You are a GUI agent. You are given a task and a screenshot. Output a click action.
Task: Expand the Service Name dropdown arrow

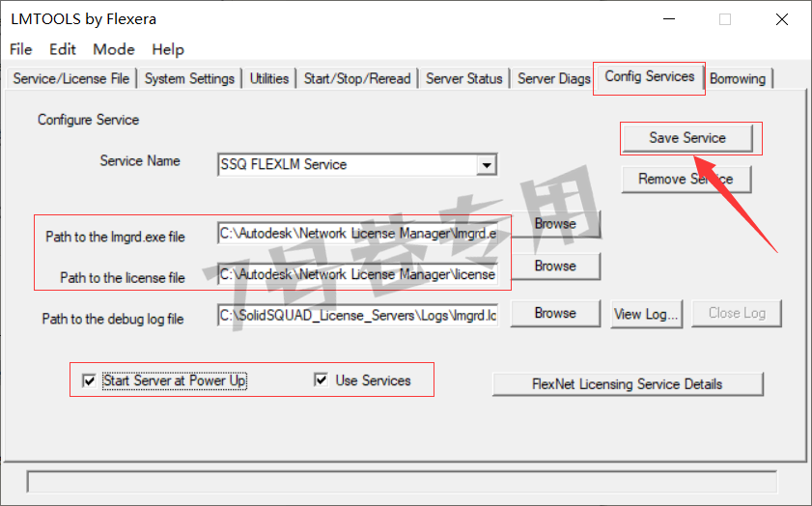(x=487, y=165)
